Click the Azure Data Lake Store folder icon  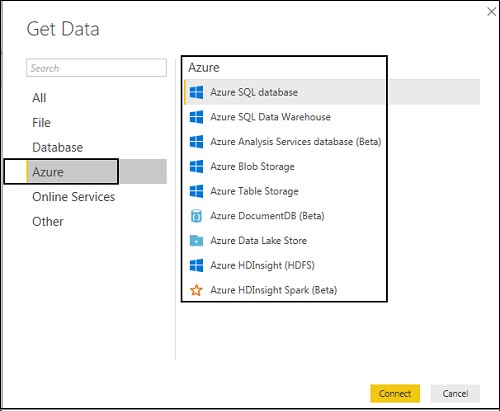196,240
